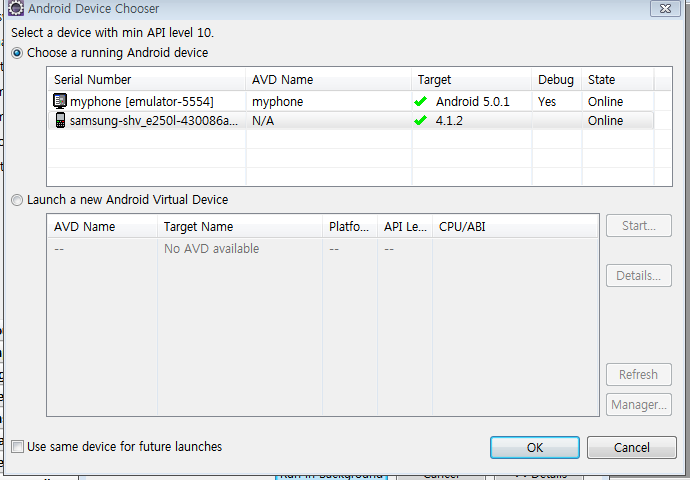Screen dimensions: 690x480
Task: Click the State column header
Action: click(x=617, y=80)
